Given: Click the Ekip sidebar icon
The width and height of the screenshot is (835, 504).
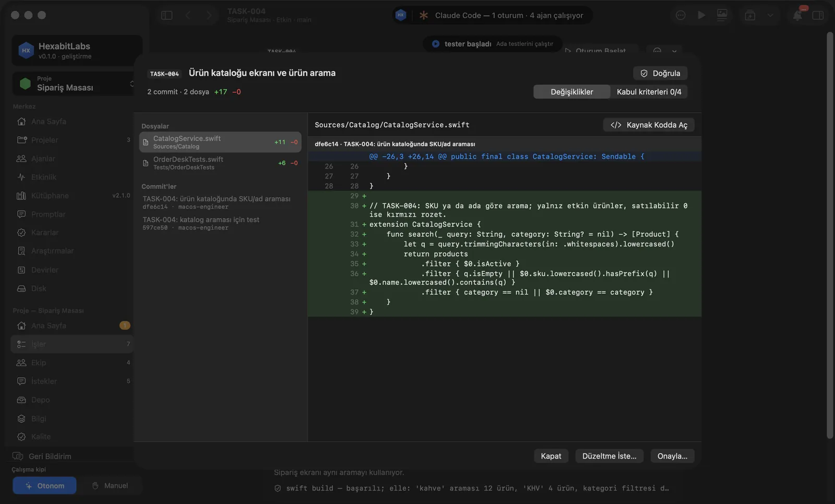Looking at the screenshot, I should click(21, 363).
